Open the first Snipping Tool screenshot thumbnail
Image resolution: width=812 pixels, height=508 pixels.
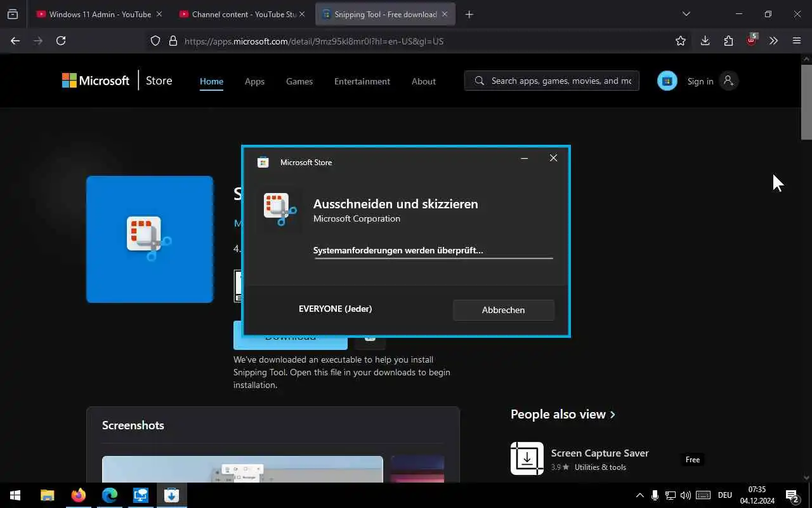point(242,469)
